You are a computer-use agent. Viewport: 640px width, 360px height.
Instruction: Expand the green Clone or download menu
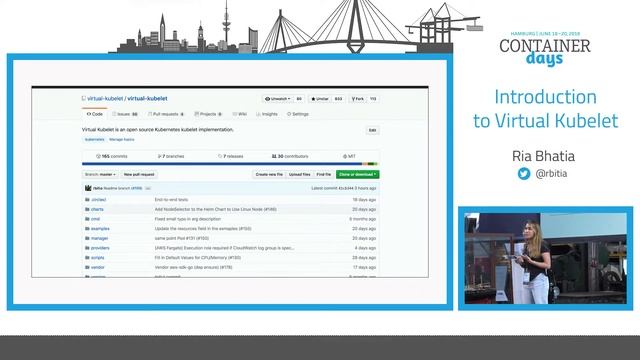[358, 174]
